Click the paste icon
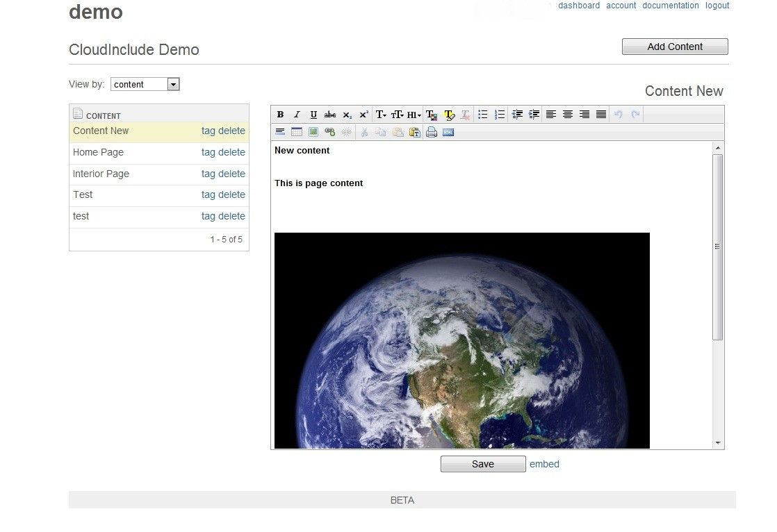This screenshot has width=777, height=532. (x=398, y=132)
